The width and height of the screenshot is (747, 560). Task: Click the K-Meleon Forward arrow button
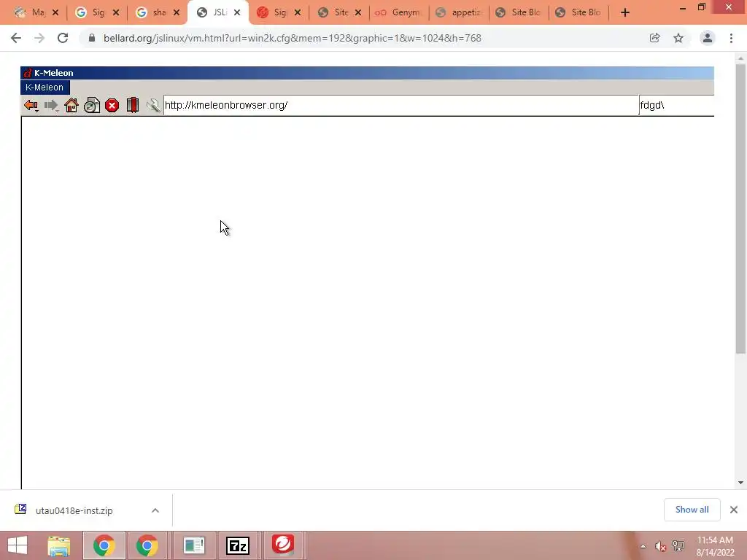(51, 105)
